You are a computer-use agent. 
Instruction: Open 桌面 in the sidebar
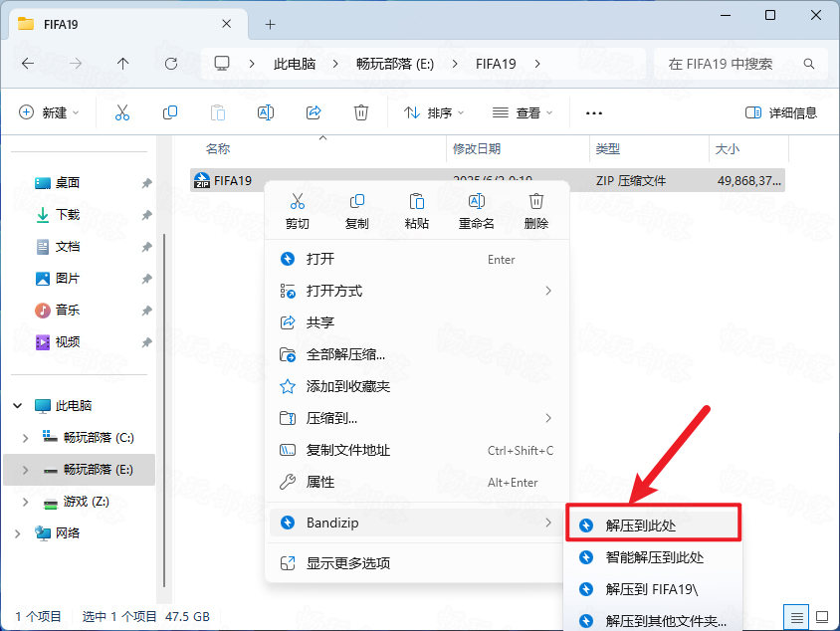tap(68, 183)
